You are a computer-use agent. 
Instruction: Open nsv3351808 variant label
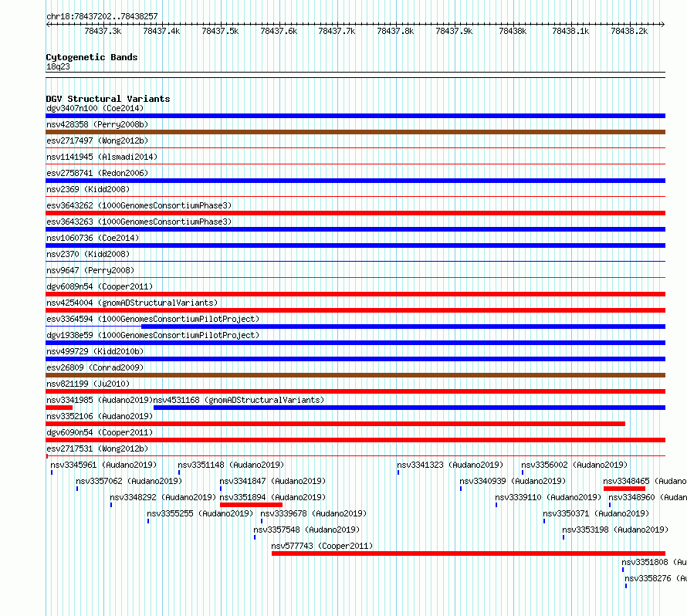tap(654, 562)
